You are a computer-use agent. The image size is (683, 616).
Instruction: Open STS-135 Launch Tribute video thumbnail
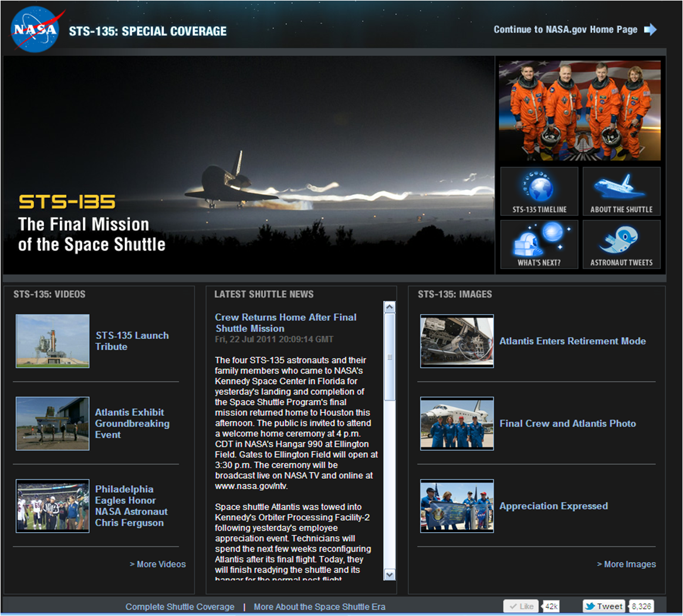tap(53, 341)
